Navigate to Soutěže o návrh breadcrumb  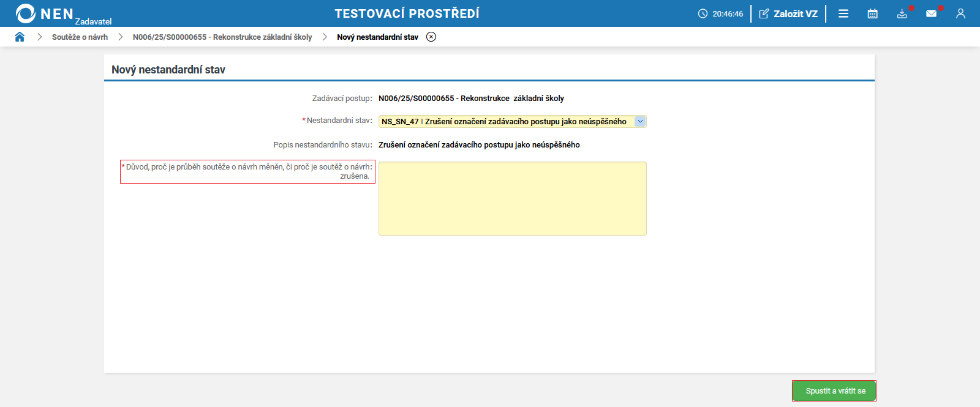(x=80, y=37)
